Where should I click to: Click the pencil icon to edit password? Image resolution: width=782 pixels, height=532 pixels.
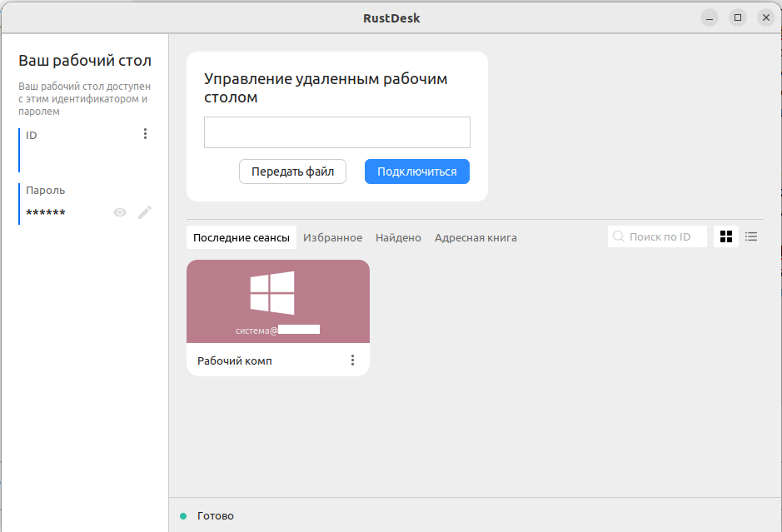click(145, 213)
